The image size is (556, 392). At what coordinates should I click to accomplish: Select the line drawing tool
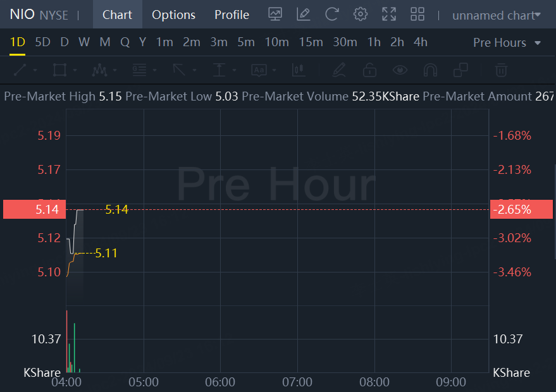20,70
